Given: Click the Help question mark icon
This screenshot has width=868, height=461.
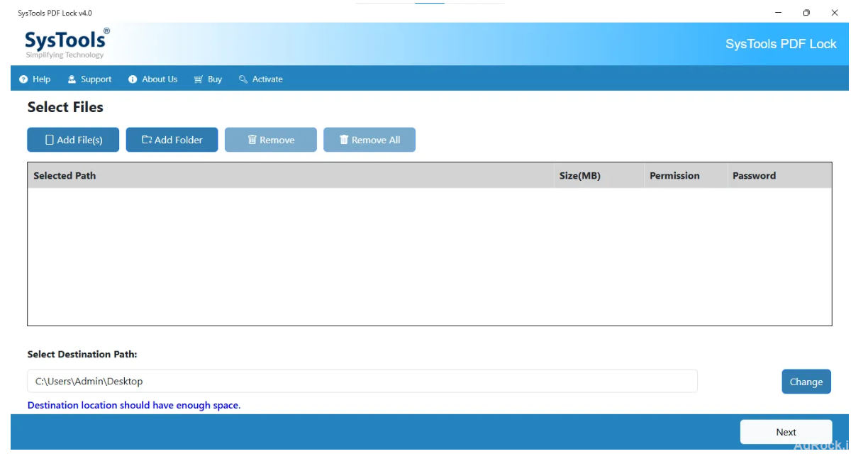Looking at the screenshot, I should [x=23, y=79].
